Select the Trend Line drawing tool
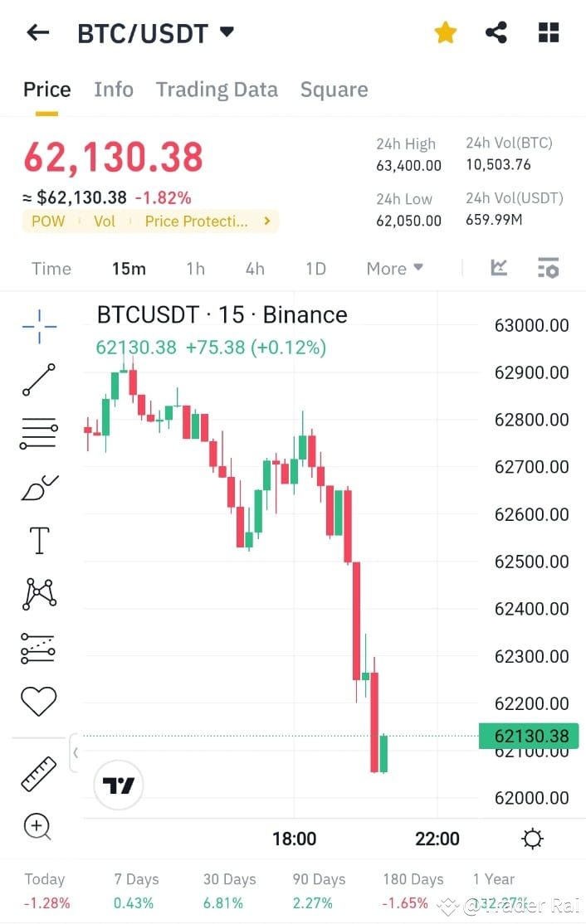Viewport: 586px width, 924px height. [37, 380]
